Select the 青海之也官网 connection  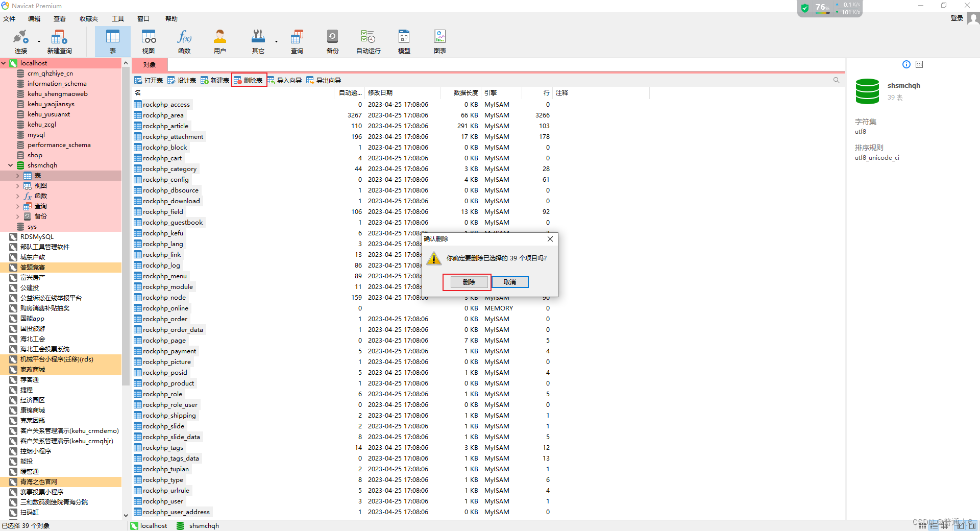tap(39, 482)
